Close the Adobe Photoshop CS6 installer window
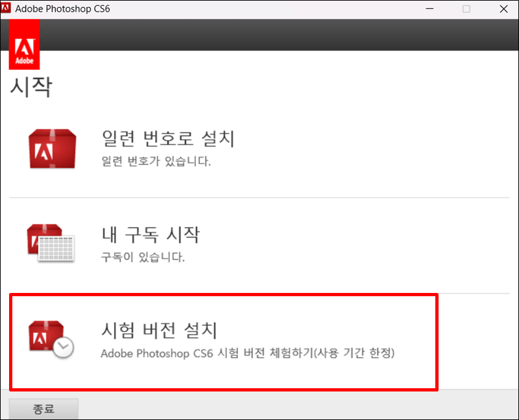 (x=503, y=8)
